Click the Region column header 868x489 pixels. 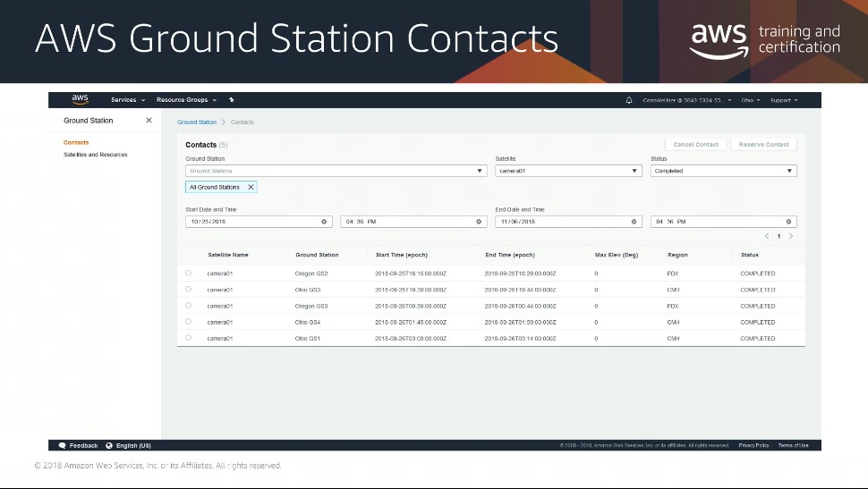click(677, 255)
